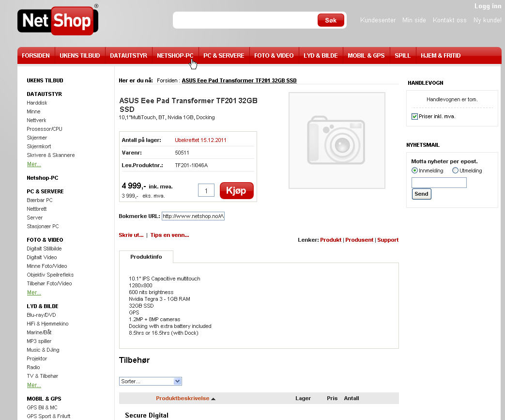The width and height of the screenshot is (505, 420).
Task: Open the Support link
Action: (x=388, y=240)
